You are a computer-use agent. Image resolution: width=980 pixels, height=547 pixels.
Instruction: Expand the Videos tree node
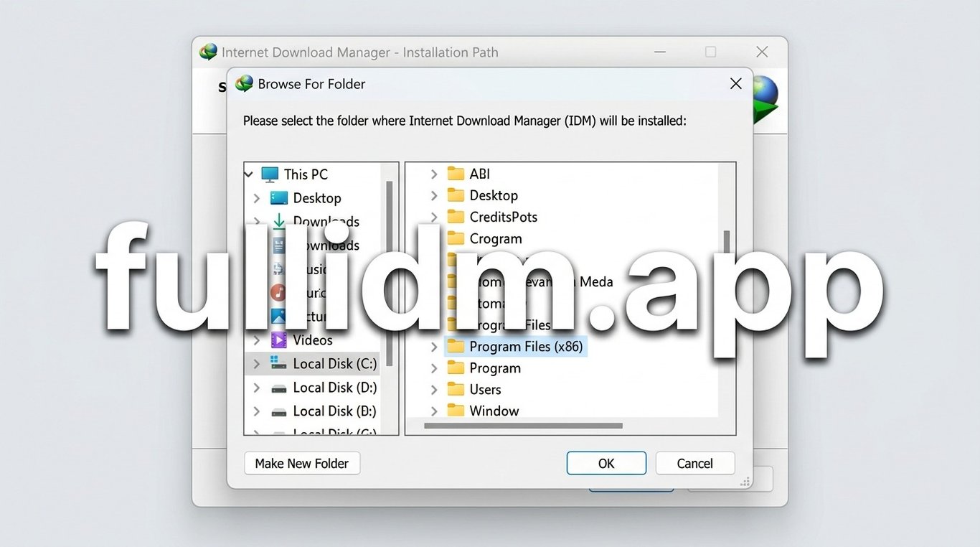click(257, 340)
